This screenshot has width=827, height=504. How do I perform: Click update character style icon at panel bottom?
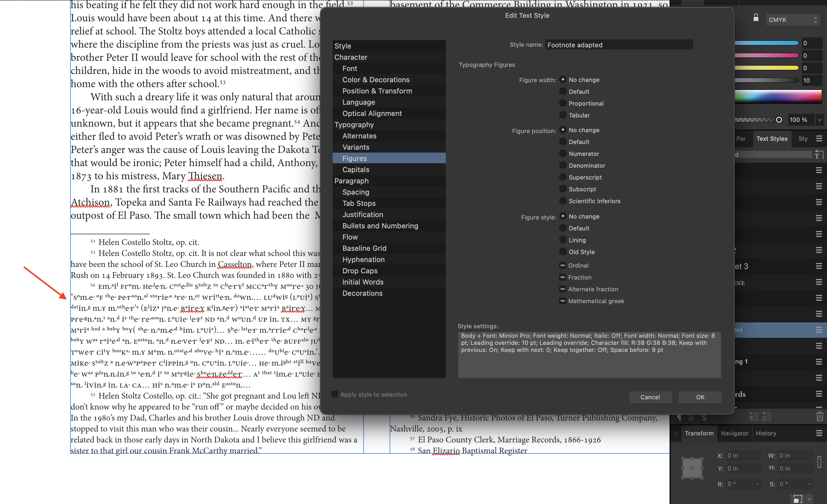click(x=766, y=417)
